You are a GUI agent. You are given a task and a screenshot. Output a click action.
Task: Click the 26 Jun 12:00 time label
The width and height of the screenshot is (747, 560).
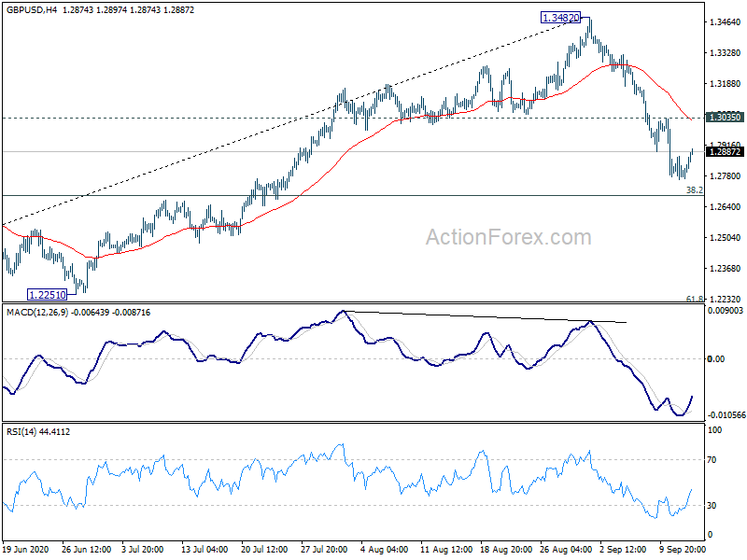pyautogui.click(x=86, y=549)
